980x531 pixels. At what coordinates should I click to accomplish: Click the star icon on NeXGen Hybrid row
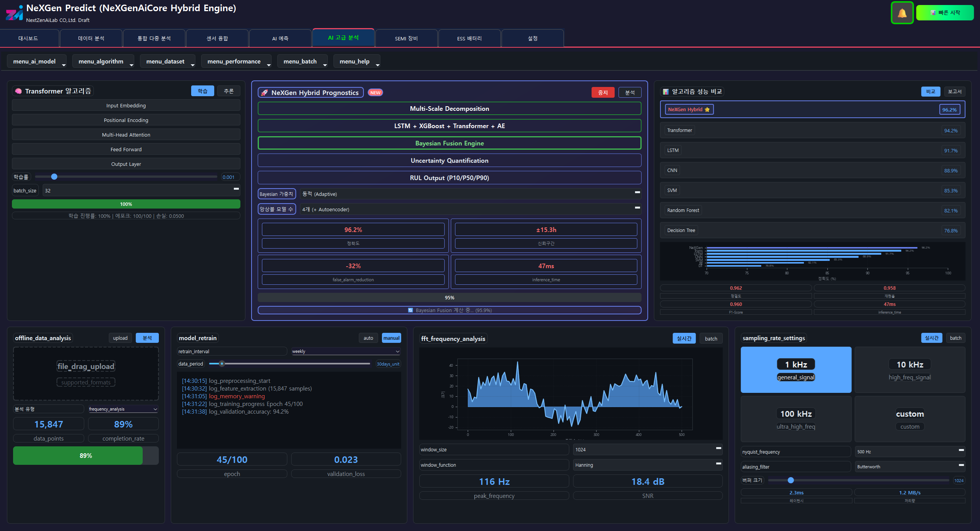707,110
